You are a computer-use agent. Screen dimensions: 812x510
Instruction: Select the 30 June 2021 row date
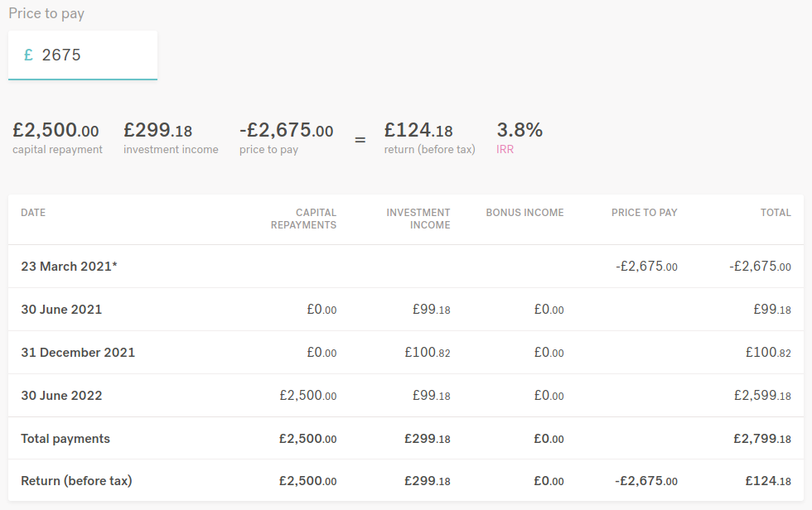tap(61, 310)
